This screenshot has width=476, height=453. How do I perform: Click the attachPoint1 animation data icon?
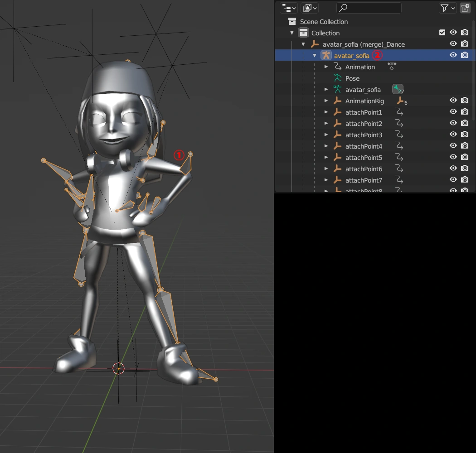tap(399, 112)
